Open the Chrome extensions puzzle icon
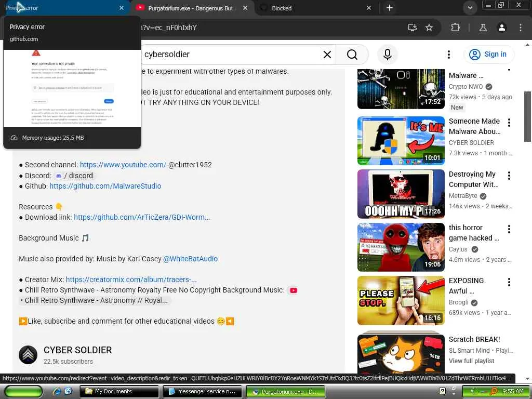Image resolution: width=532 pixels, height=399 pixels. [455, 28]
